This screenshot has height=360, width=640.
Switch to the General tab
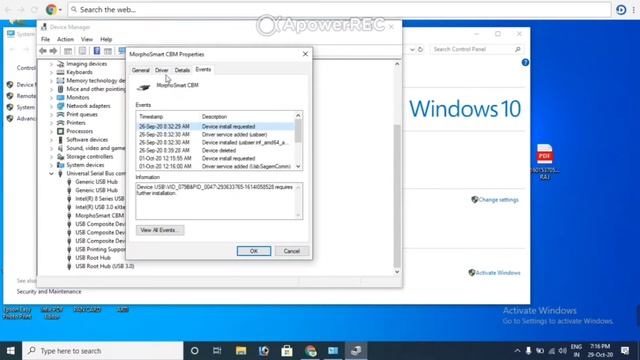[140, 70]
